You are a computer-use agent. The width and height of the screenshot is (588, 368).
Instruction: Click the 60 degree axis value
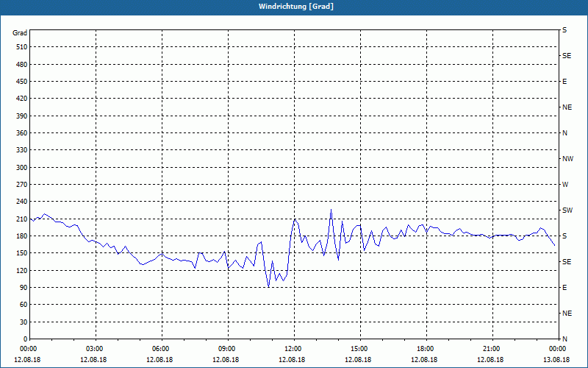24,305
